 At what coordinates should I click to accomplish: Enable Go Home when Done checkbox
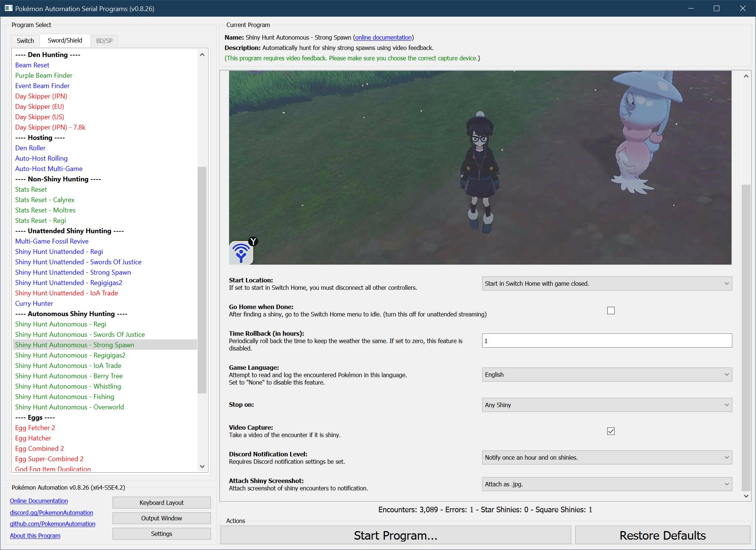click(x=611, y=311)
